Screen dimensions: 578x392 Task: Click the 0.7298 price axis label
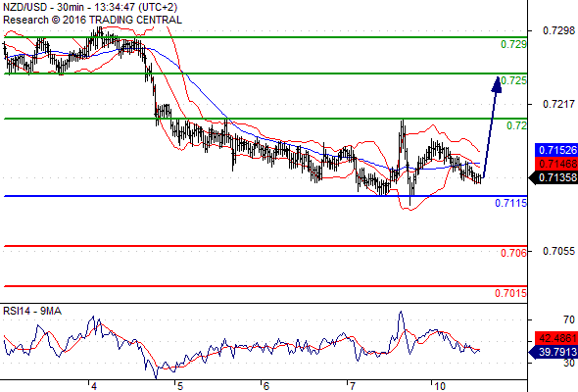558,30
